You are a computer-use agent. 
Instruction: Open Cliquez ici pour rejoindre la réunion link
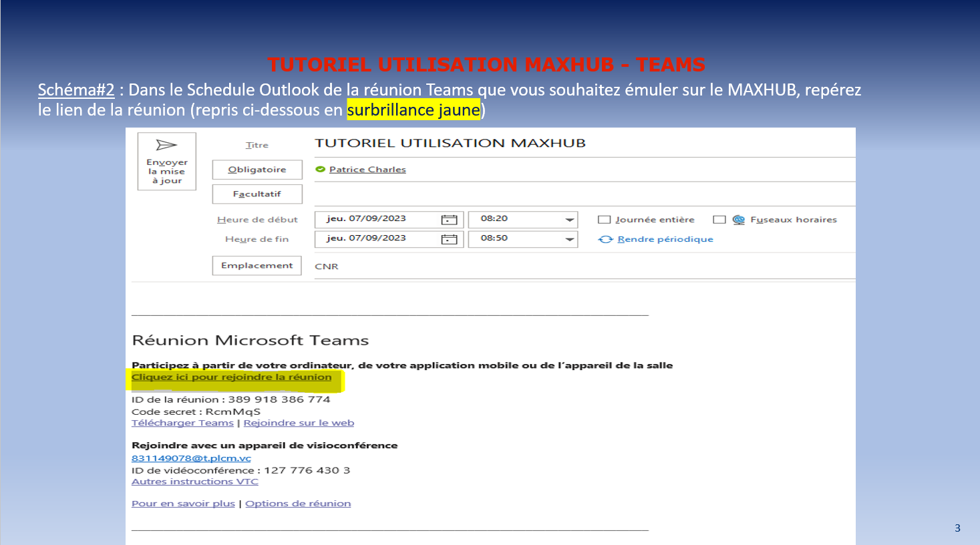[x=232, y=377]
